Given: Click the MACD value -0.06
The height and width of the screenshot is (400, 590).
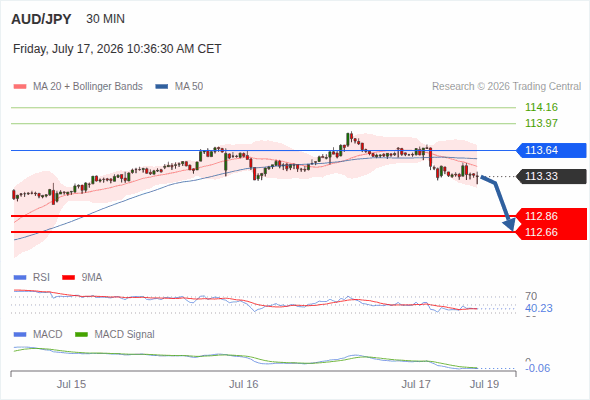Looking at the screenshot, I should click(x=538, y=368).
